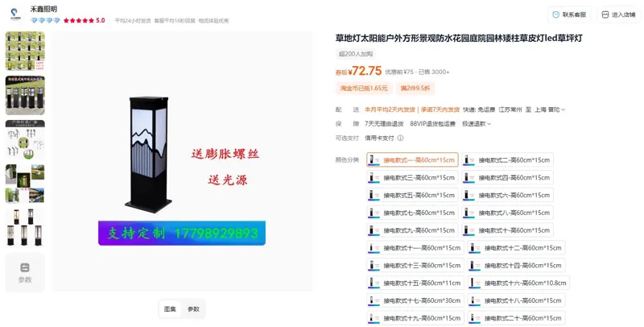The width and height of the screenshot is (644, 327).
Task: Choose option 接电款式十二-高60cm*15cm
Action: [516, 248]
